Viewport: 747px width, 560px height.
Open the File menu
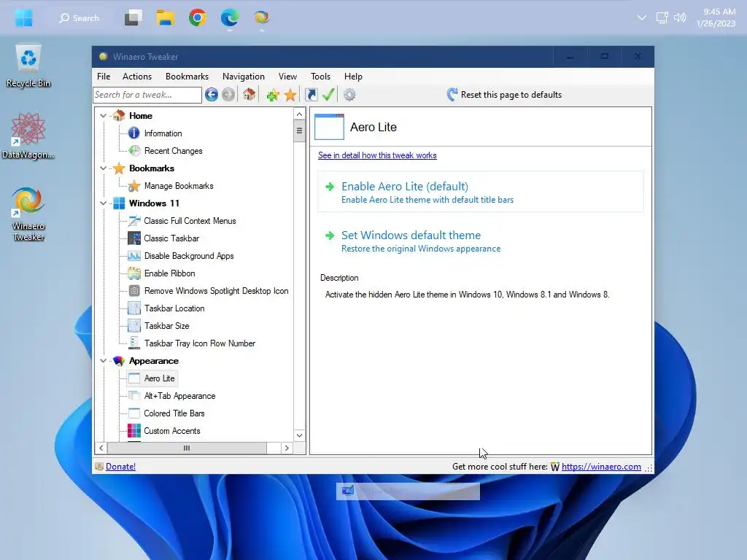[x=104, y=77]
